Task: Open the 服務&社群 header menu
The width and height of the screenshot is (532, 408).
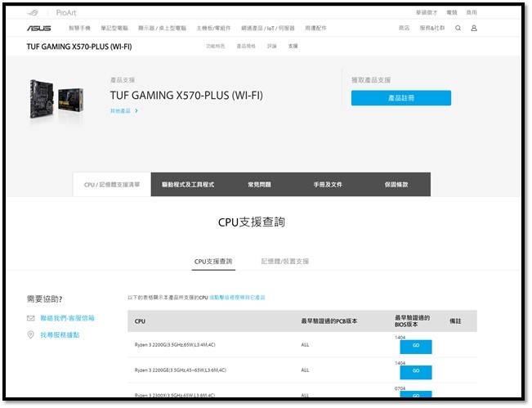Action: pyautogui.click(x=432, y=28)
